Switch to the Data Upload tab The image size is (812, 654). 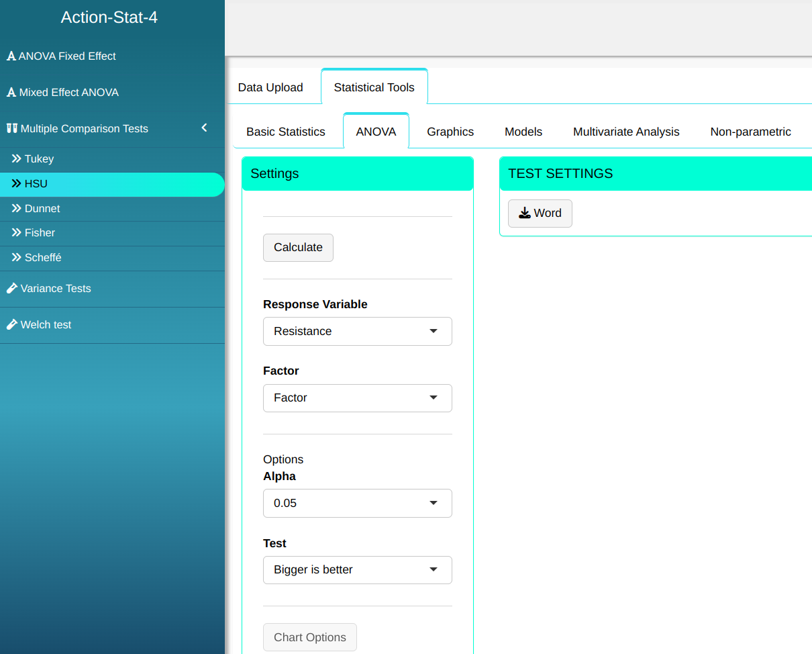pos(270,87)
